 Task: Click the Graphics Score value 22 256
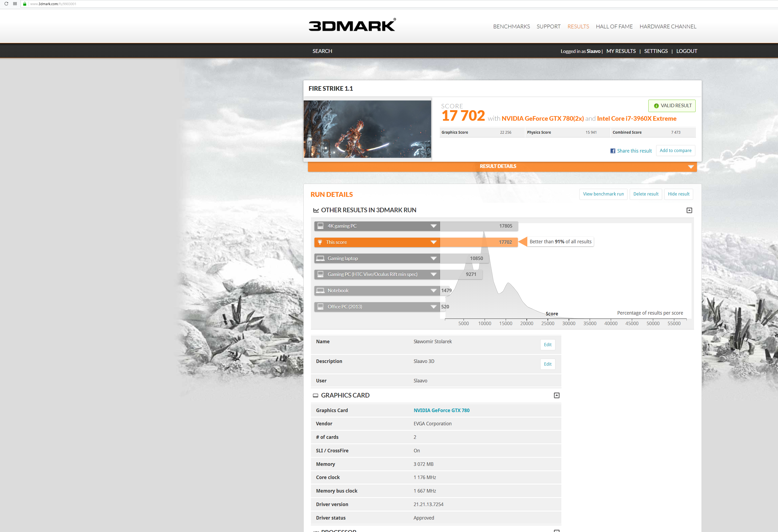tap(505, 133)
